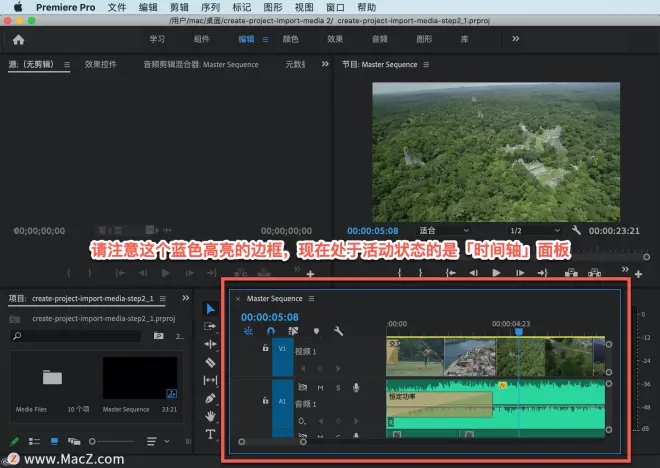
Task: Click Mark In in Program Monitor
Action: [x=399, y=273]
